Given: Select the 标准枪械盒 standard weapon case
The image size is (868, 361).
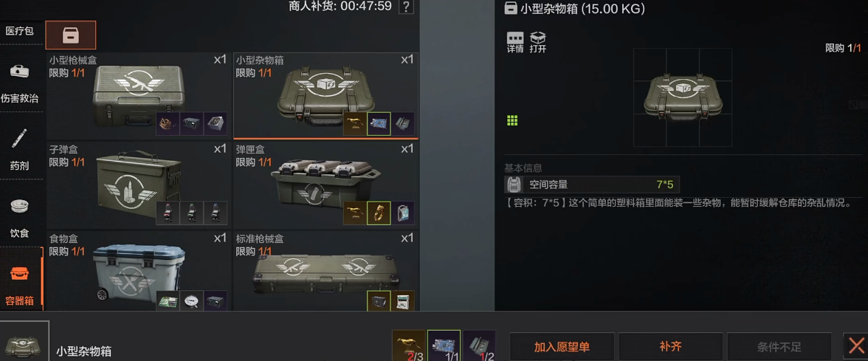Looking at the screenshot, I should point(325,272).
